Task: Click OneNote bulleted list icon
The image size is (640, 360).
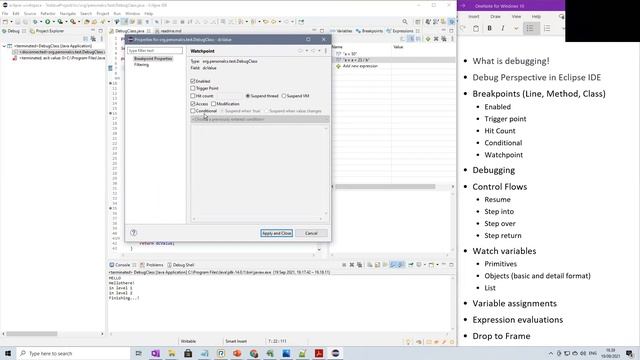Action: click(530, 28)
